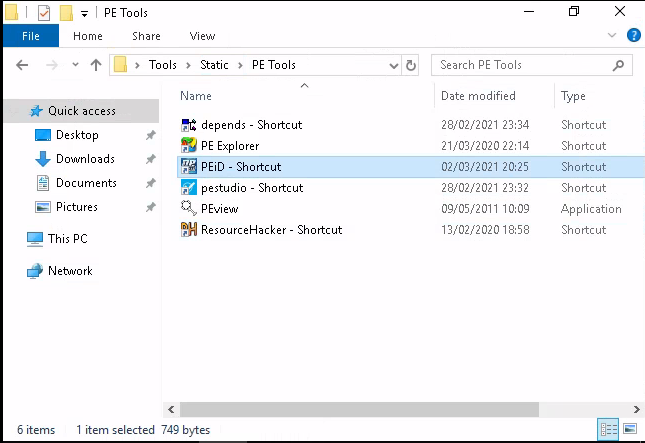Go up one folder level arrow
Screen dimensions: 645x443
click(96, 65)
